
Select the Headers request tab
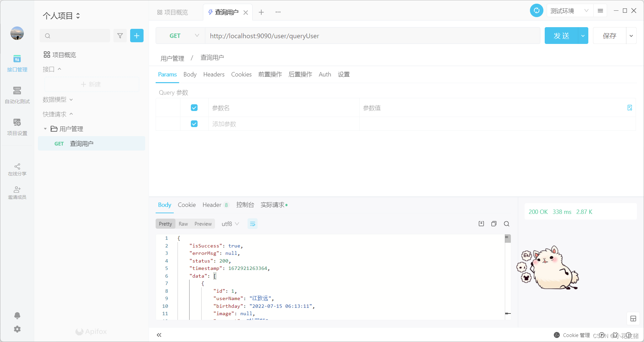tap(214, 74)
